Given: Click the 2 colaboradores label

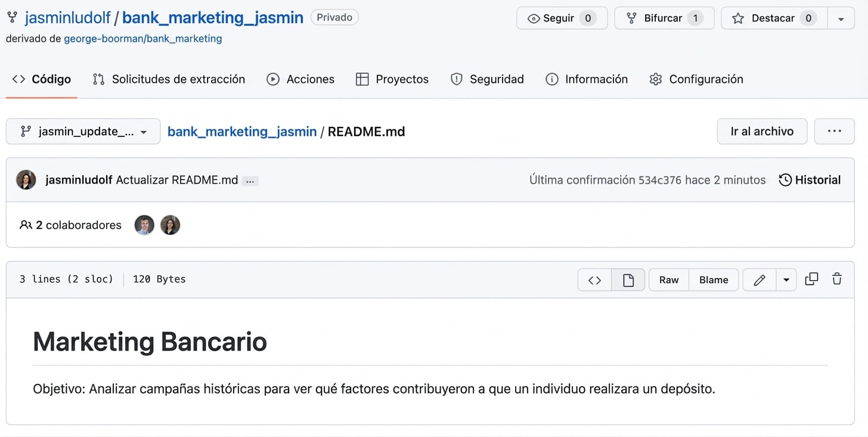Looking at the screenshot, I should (70, 225).
